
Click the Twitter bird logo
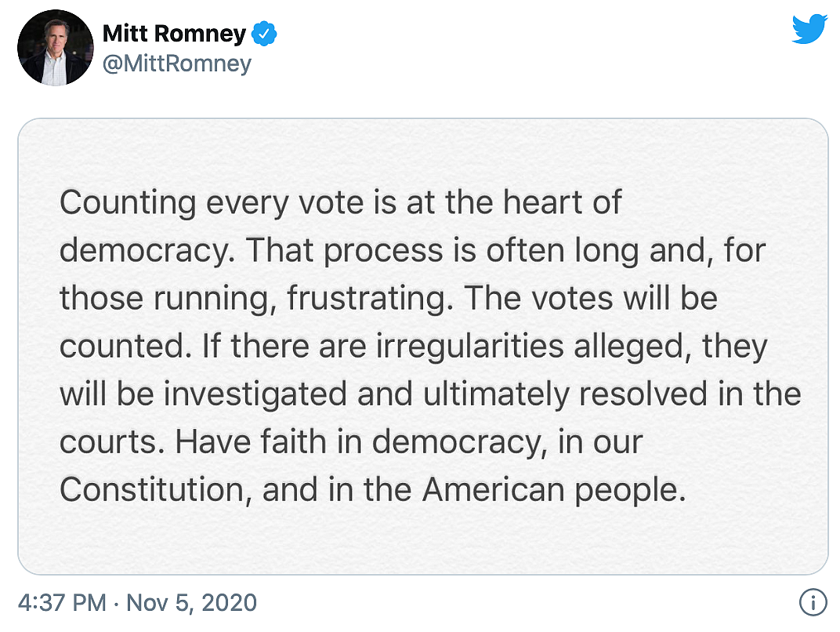(810, 29)
